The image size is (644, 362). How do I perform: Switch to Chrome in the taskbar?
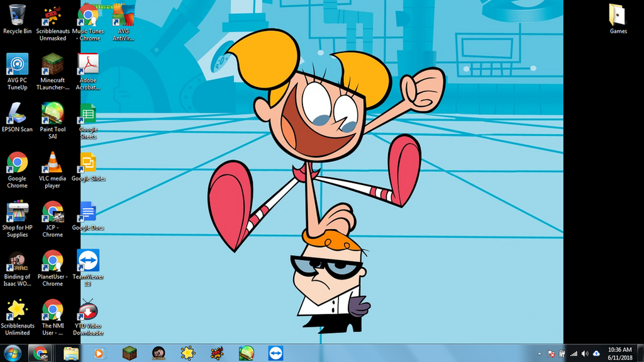tap(40, 353)
